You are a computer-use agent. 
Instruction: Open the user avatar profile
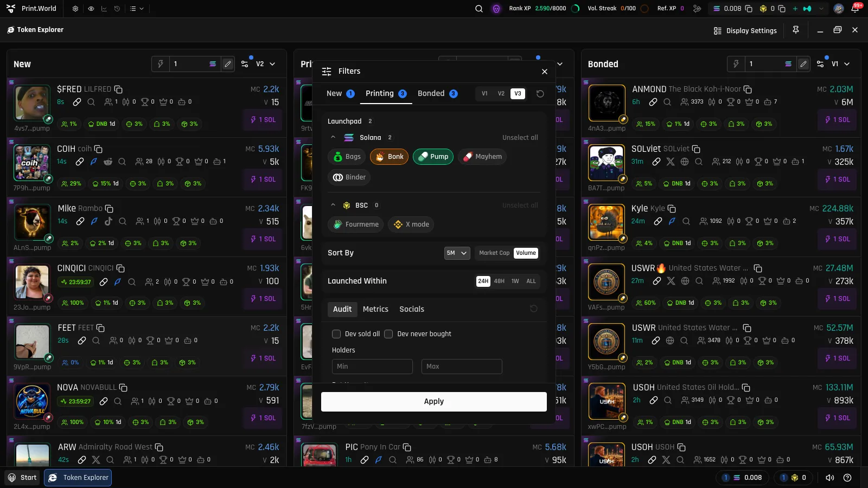coord(839,9)
